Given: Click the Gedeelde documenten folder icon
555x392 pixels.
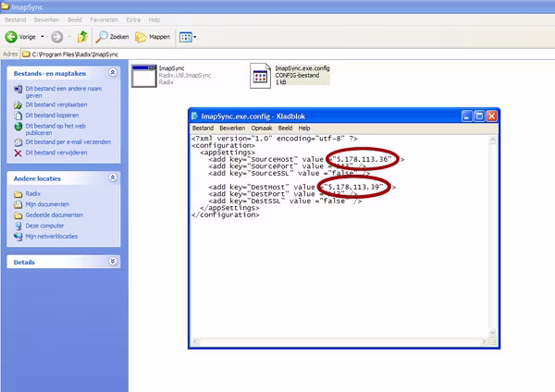Looking at the screenshot, I should coord(18,215).
